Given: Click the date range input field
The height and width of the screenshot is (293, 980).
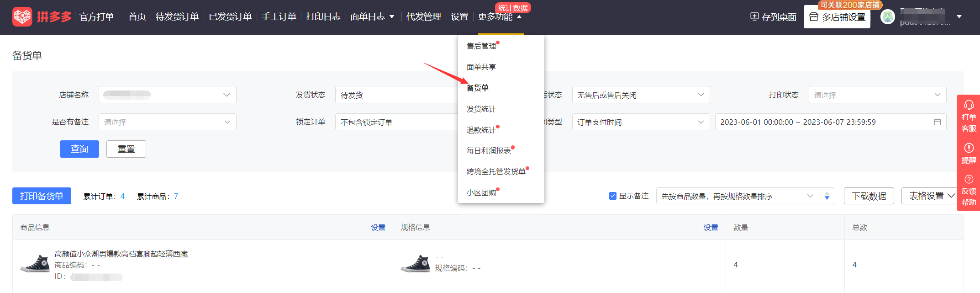Looking at the screenshot, I should [x=831, y=122].
